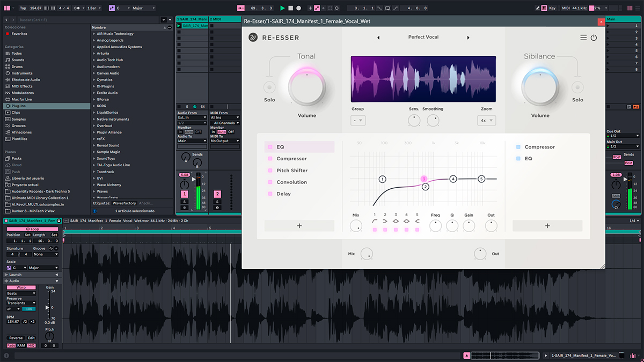Open the Re-Esser hamburger menu
The width and height of the screenshot is (644, 362).
583,38
